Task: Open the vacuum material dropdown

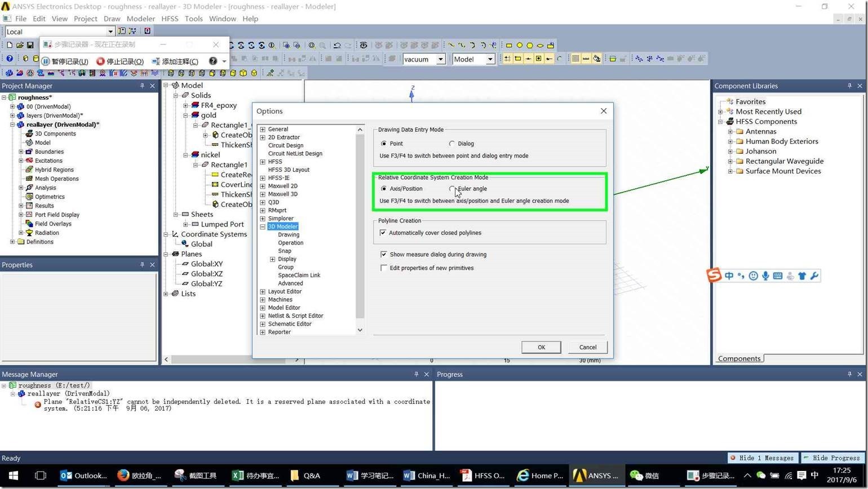Action: click(441, 59)
